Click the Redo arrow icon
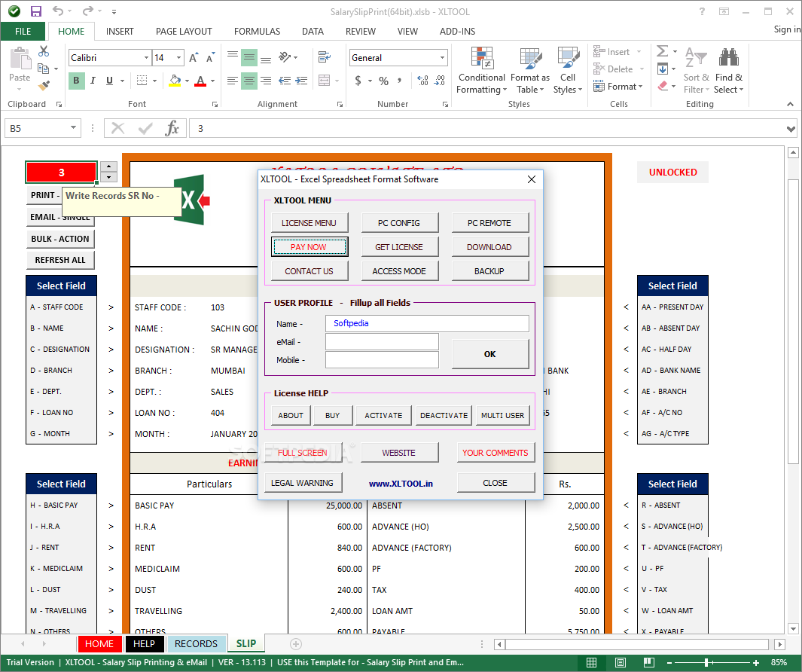This screenshot has width=802, height=672. point(87,11)
